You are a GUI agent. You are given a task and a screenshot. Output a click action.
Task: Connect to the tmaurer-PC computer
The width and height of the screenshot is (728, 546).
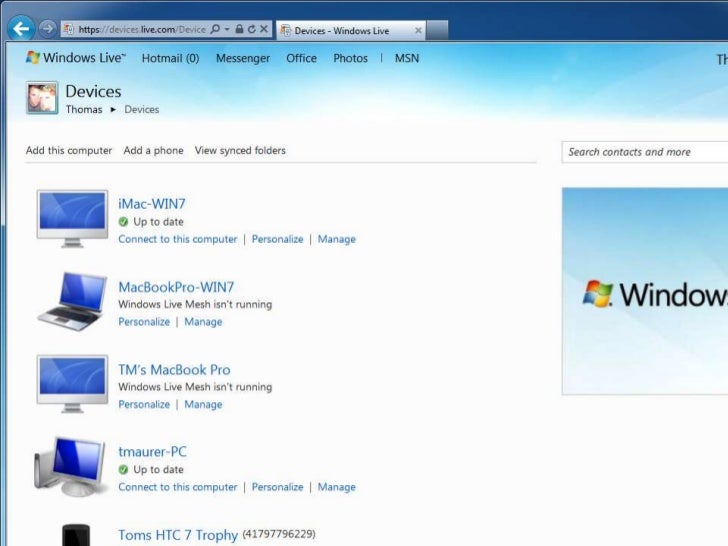pyautogui.click(x=178, y=487)
